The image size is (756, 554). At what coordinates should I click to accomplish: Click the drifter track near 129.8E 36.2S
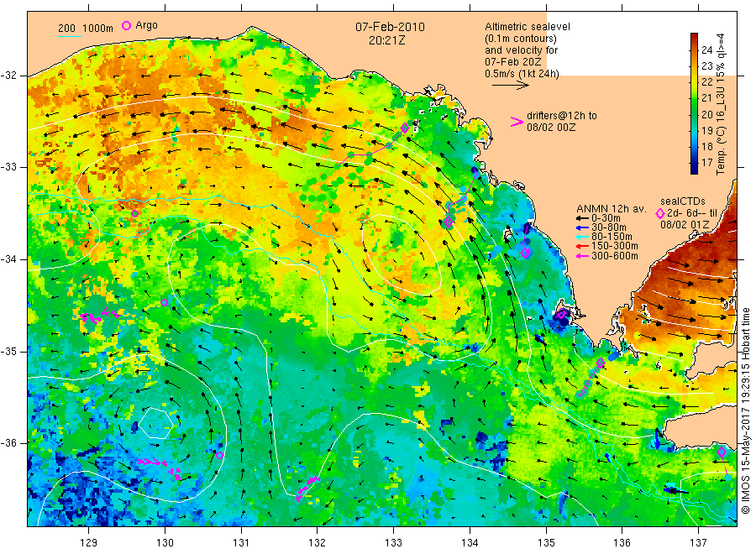(x=161, y=468)
